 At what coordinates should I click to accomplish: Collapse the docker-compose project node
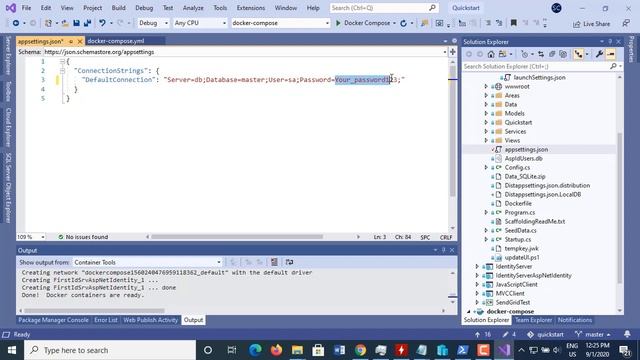point(469,311)
